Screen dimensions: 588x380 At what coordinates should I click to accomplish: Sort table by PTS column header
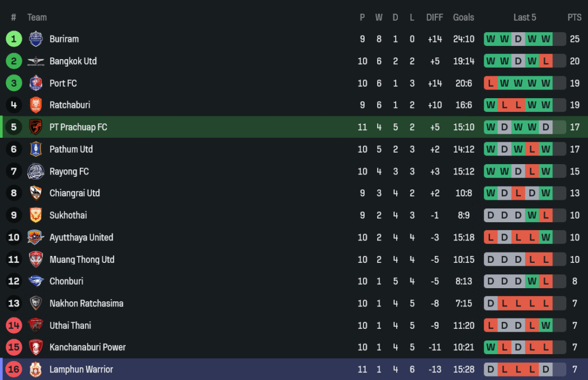click(x=574, y=17)
